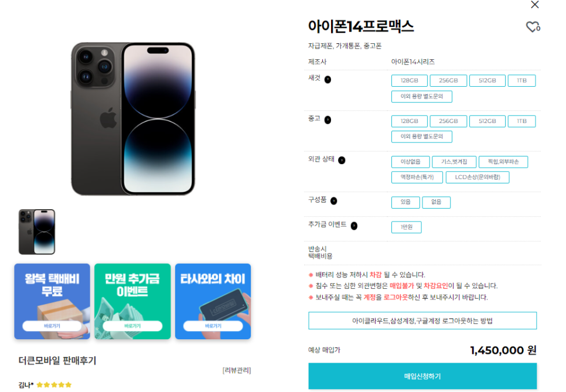This screenshot has width=566, height=392.
Task: Select 있음 for 구성품
Action: click(405, 202)
